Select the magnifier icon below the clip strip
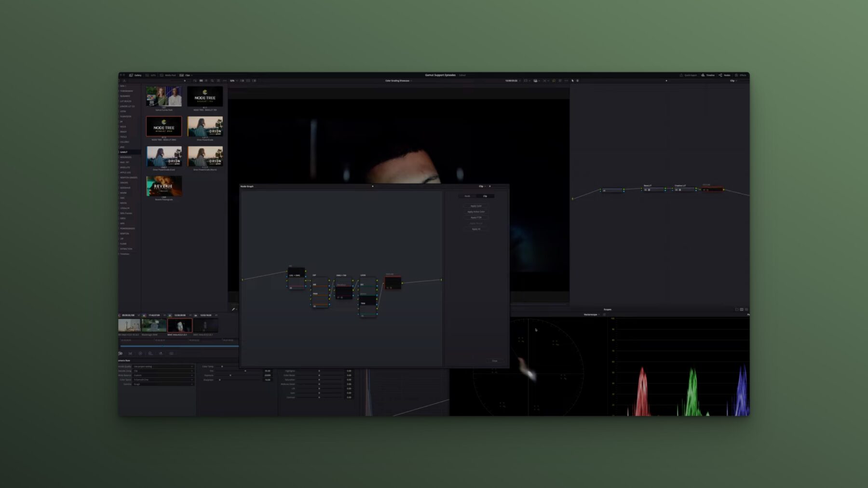The height and width of the screenshot is (488, 868). [x=150, y=353]
